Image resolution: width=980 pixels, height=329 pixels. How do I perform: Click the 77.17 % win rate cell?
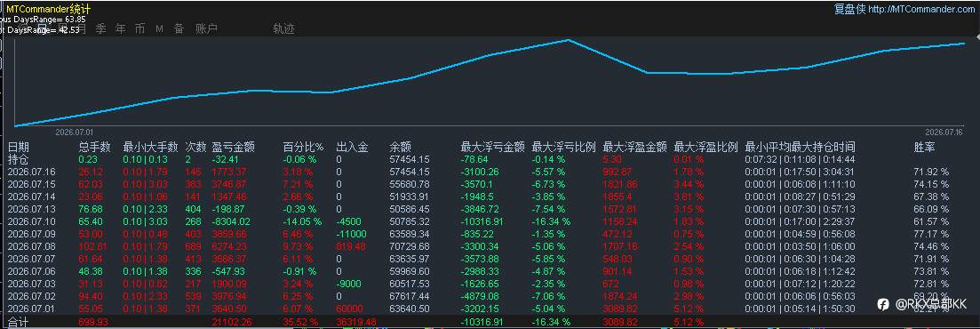click(931, 233)
